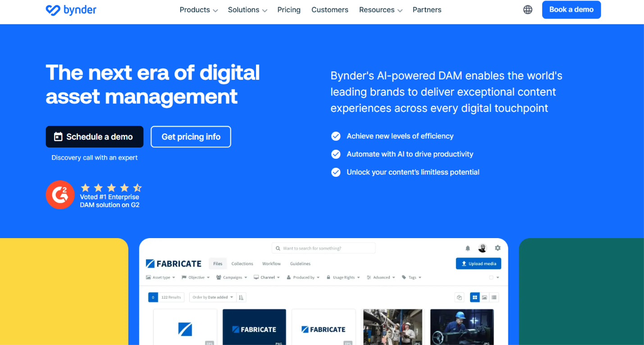The width and height of the screenshot is (644, 345).
Task: Click "Discovery call with an expert" text
Action: click(x=95, y=158)
